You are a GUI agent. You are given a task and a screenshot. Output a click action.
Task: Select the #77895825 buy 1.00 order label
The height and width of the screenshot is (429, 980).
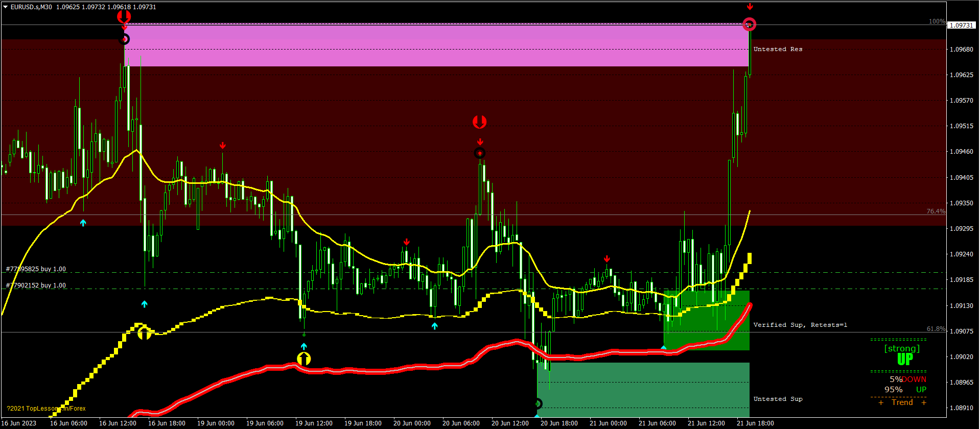[x=36, y=269]
